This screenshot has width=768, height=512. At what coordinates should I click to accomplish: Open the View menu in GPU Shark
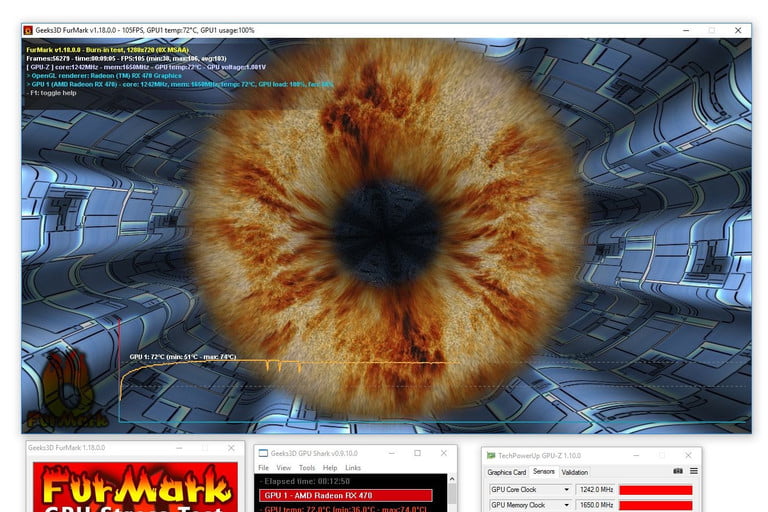pos(284,468)
